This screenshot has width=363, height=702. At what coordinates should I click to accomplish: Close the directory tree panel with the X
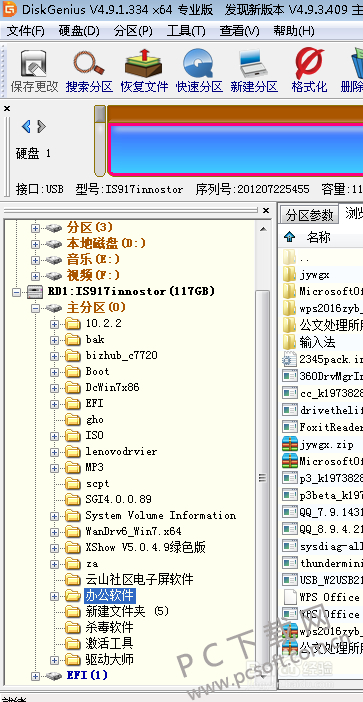pos(266,210)
